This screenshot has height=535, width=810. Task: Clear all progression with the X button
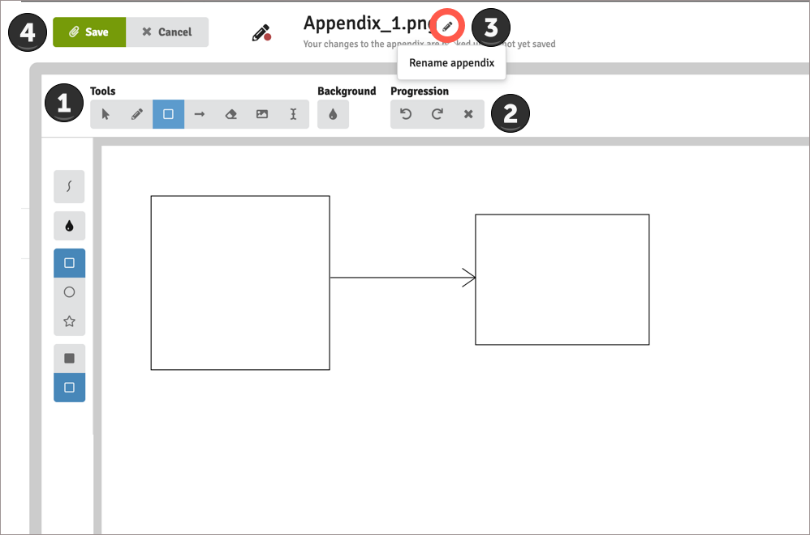pyautogui.click(x=468, y=115)
